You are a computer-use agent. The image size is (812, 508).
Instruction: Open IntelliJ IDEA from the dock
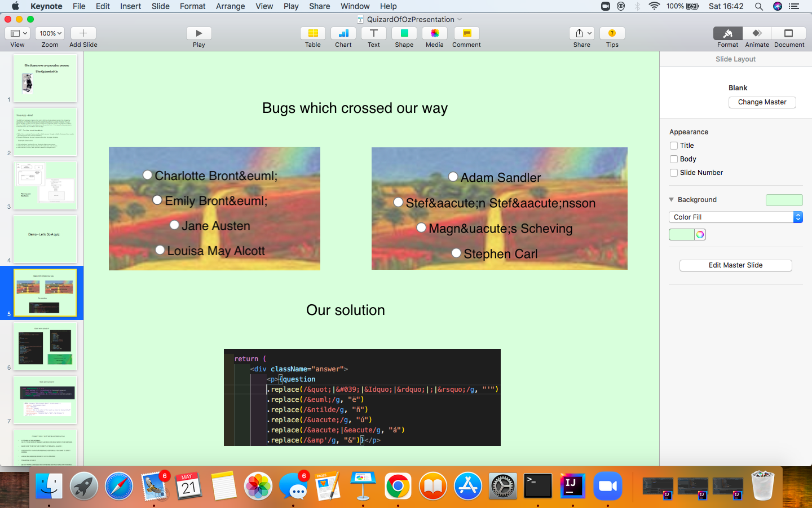[573, 485]
